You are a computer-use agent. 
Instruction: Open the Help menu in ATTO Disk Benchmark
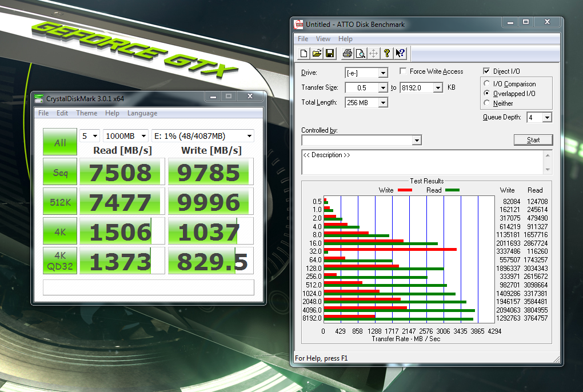(x=345, y=39)
